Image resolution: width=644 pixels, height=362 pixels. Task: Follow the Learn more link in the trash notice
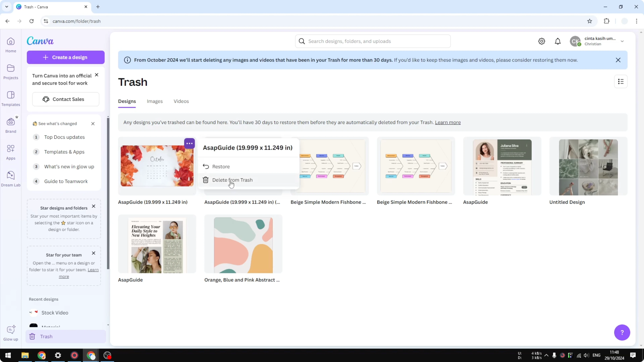pyautogui.click(x=448, y=122)
